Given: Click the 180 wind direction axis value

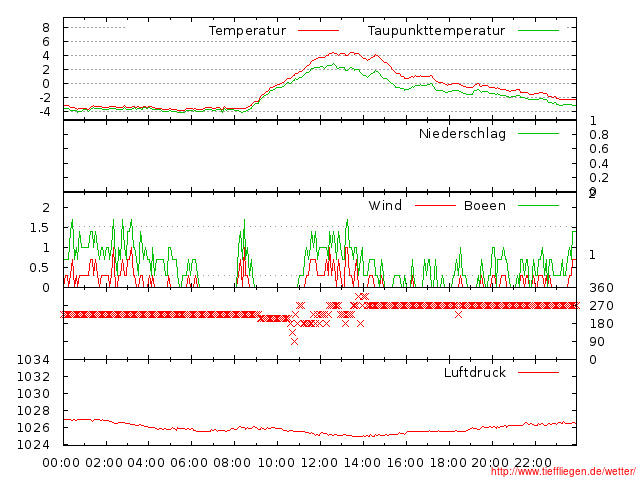Looking at the screenshot, I should tap(601, 324).
